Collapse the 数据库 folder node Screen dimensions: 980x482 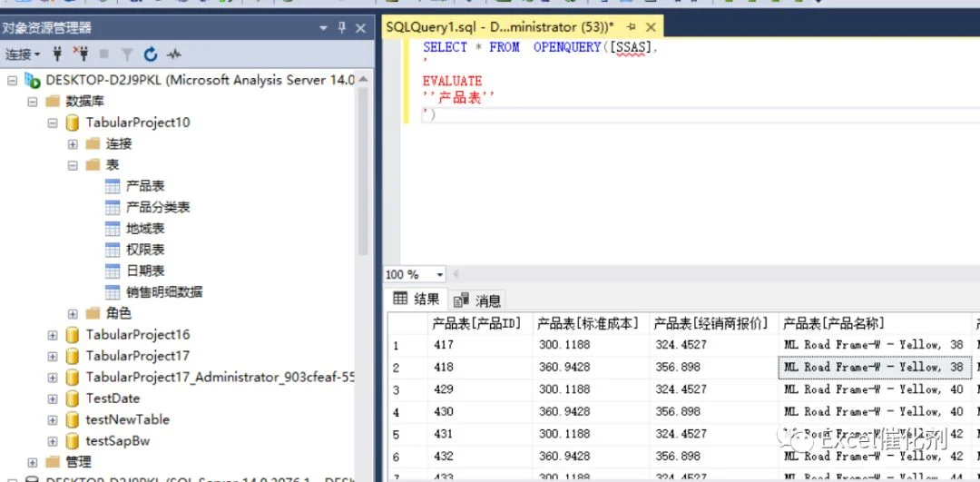(33, 102)
